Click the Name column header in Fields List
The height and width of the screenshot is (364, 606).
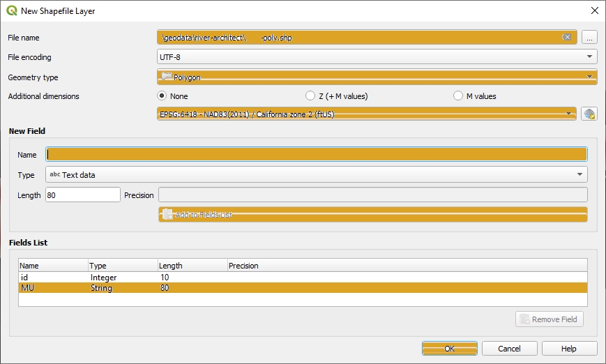(x=53, y=266)
